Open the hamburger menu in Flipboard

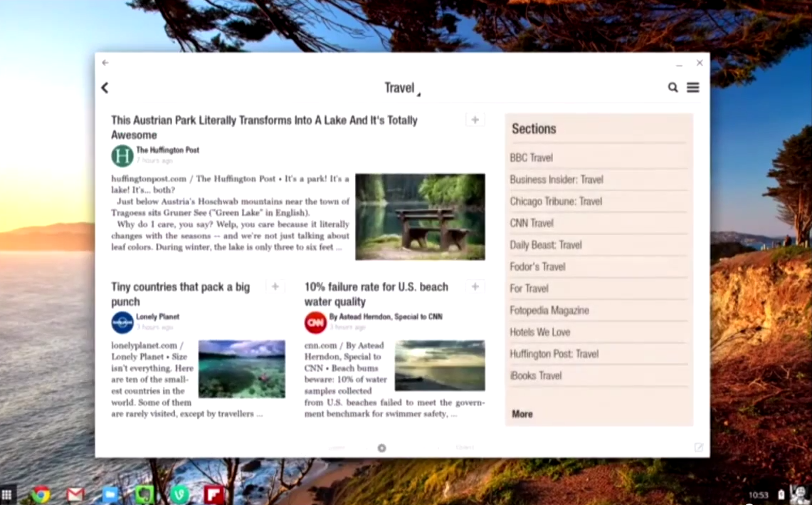coord(693,88)
